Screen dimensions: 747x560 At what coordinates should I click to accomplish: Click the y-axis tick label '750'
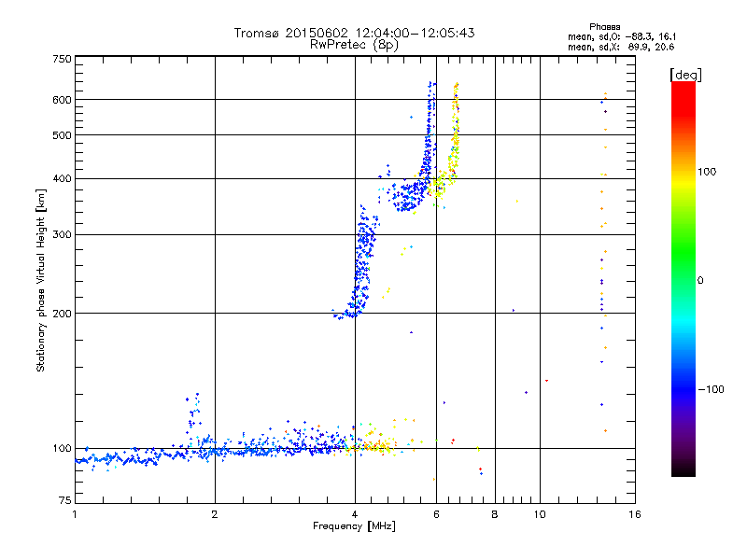tap(62, 59)
